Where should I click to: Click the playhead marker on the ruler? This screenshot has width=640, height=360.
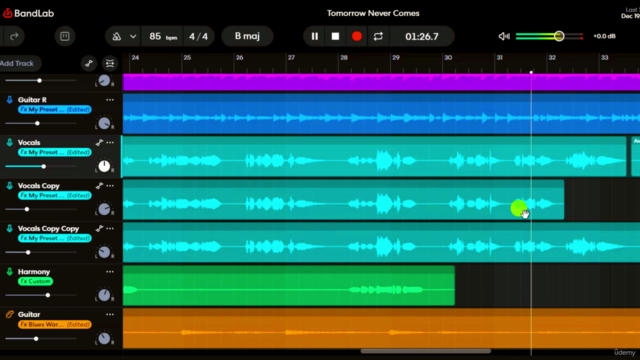[x=531, y=72]
